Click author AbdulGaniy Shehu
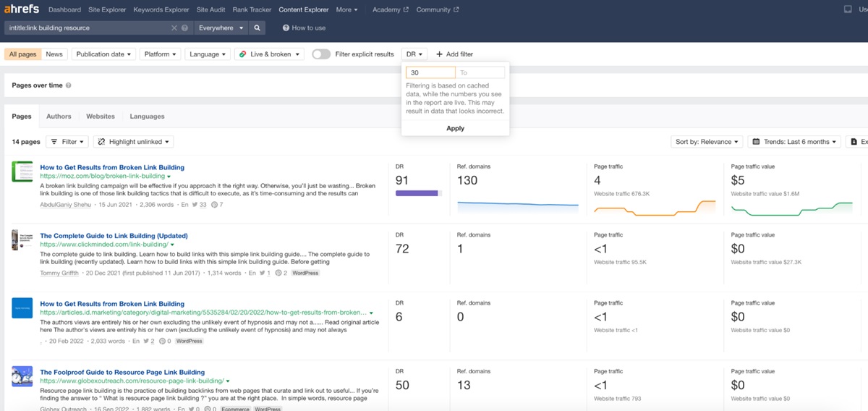 coord(67,205)
